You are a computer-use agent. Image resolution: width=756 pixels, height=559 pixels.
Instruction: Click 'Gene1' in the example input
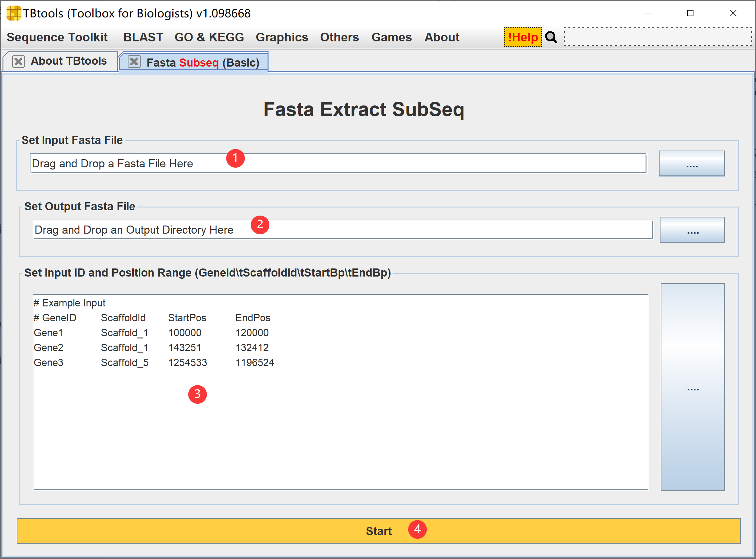(x=49, y=333)
